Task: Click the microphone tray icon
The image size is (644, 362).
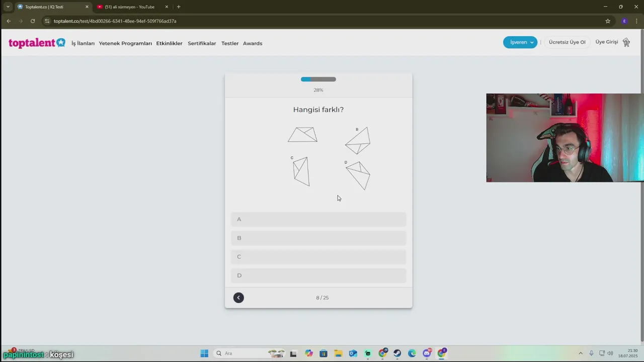Action: tap(592, 353)
